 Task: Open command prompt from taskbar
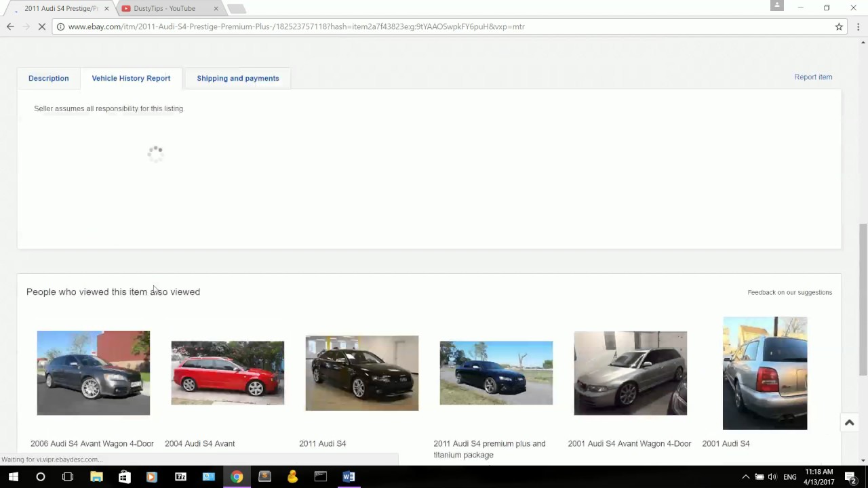point(321,476)
